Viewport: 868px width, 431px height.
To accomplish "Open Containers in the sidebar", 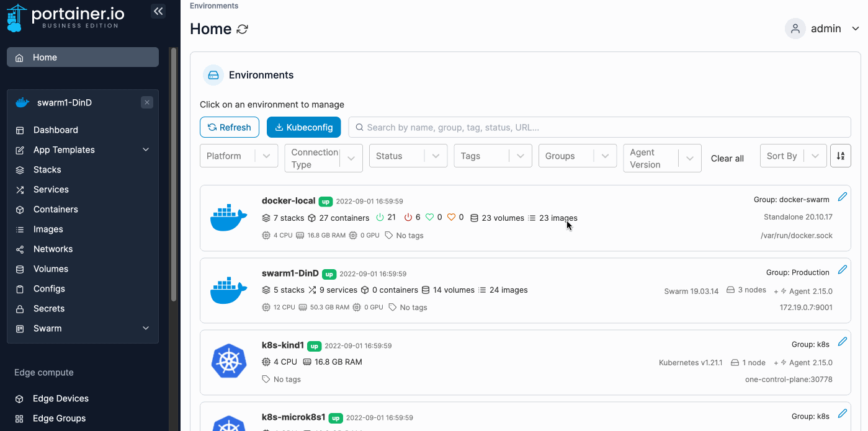I will (x=56, y=210).
